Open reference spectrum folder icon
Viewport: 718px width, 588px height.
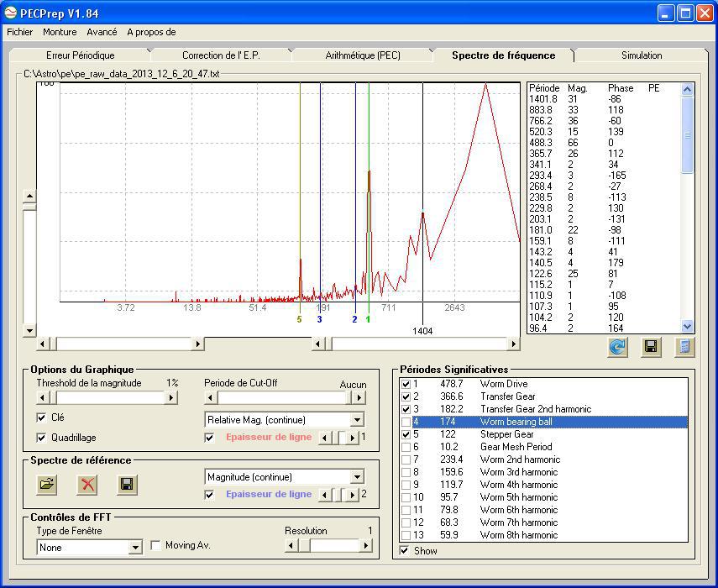[x=47, y=484]
